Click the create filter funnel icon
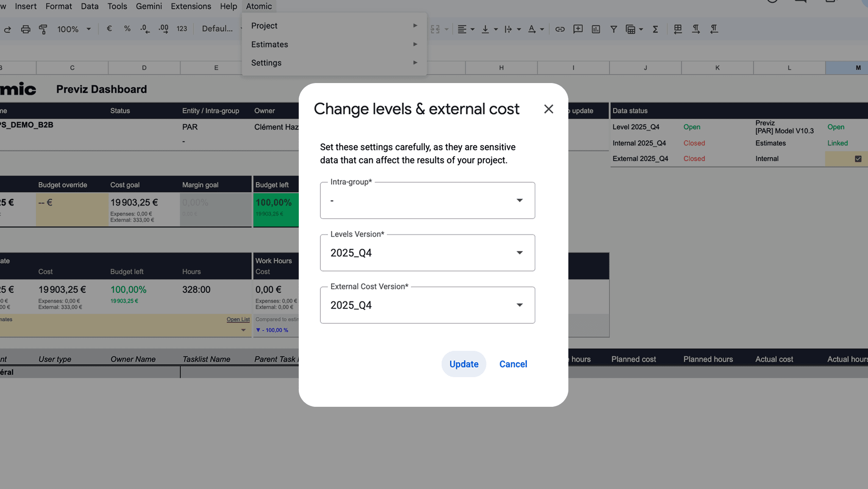868x489 pixels. coord(613,29)
